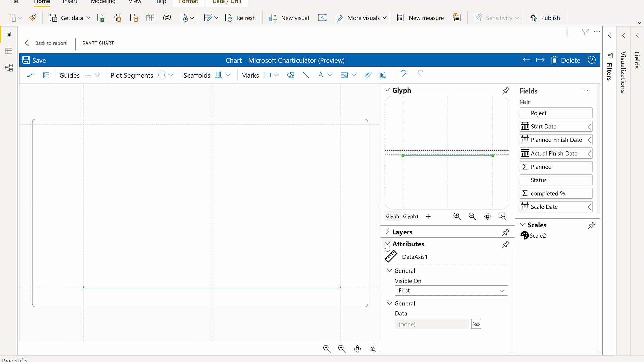Select the Line mark tool
Viewport: 644px width, 362px height.
(x=306, y=75)
